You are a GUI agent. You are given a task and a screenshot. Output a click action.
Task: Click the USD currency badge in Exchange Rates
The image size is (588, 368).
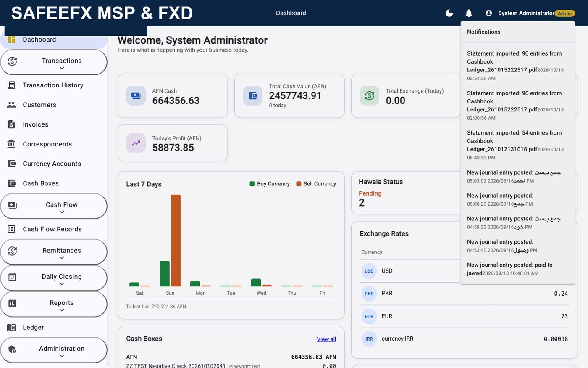(369, 271)
